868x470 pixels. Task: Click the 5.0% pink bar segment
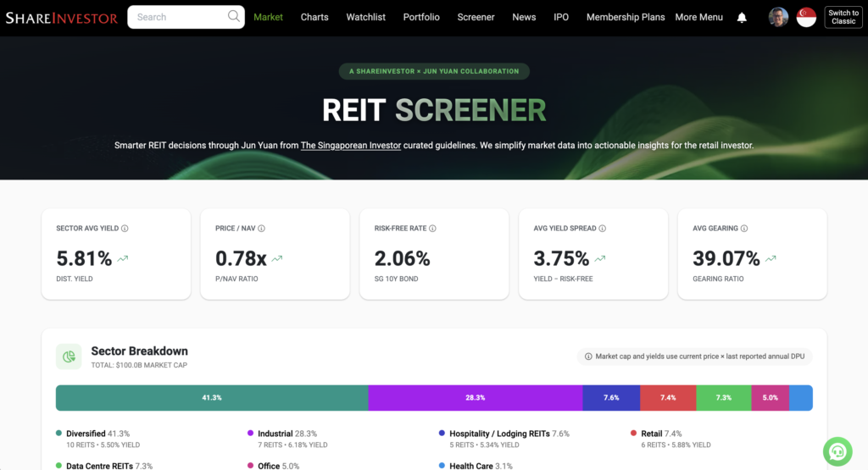coord(770,398)
